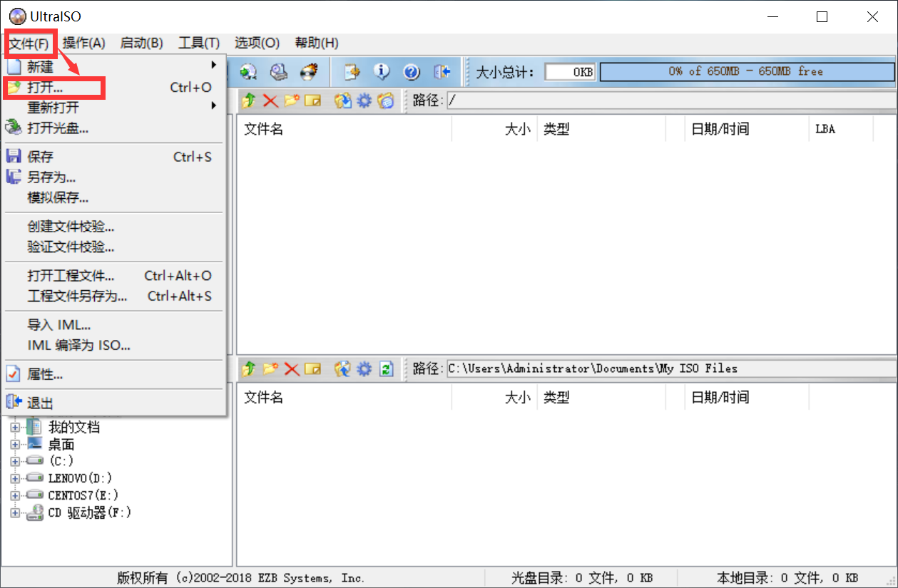
Task: Expand the 重新打开 submenu
Action: point(114,108)
